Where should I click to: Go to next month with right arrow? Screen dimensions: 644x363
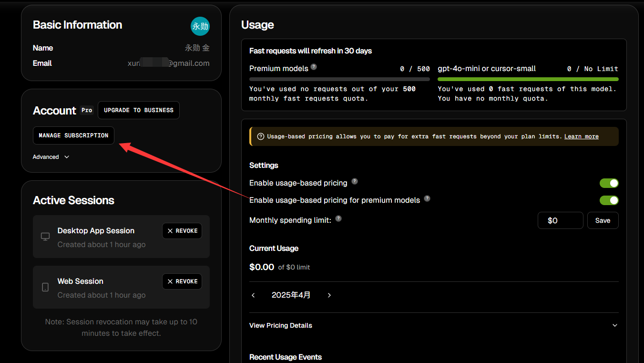click(329, 295)
